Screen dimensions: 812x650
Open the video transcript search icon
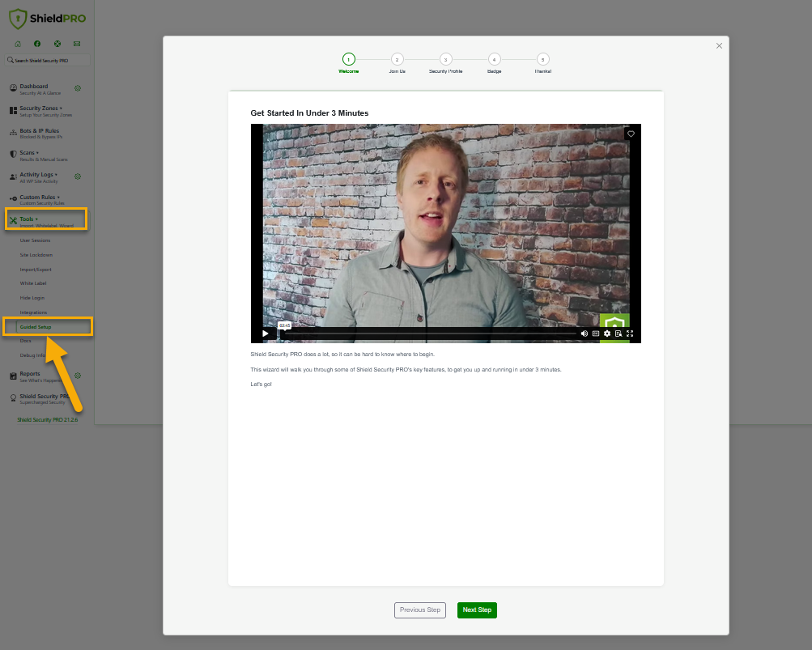point(619,333)
